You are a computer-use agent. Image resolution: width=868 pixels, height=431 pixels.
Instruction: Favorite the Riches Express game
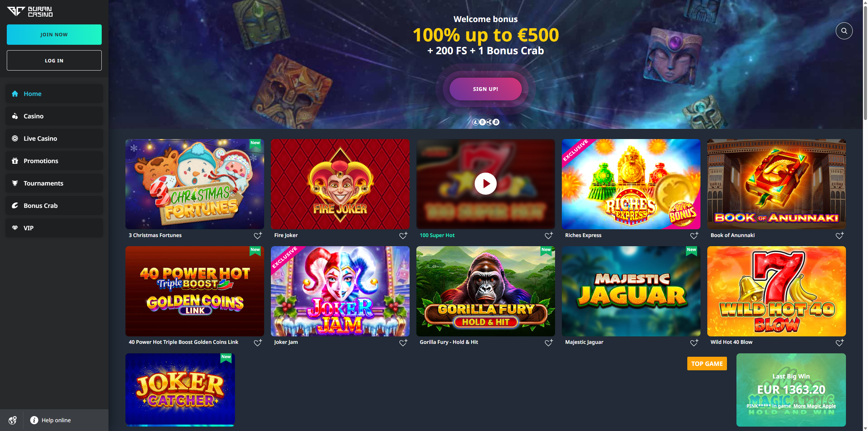click(694, 235)
